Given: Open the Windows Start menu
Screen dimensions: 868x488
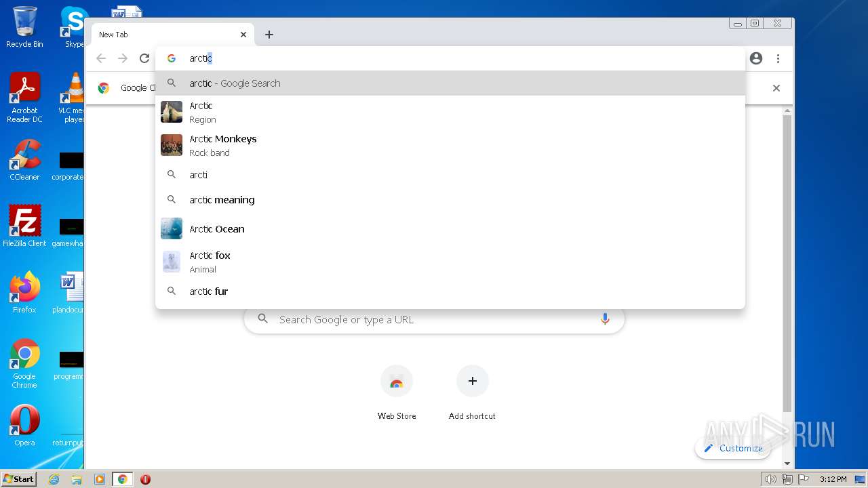Looking at the screenshot, I should 19,479.
